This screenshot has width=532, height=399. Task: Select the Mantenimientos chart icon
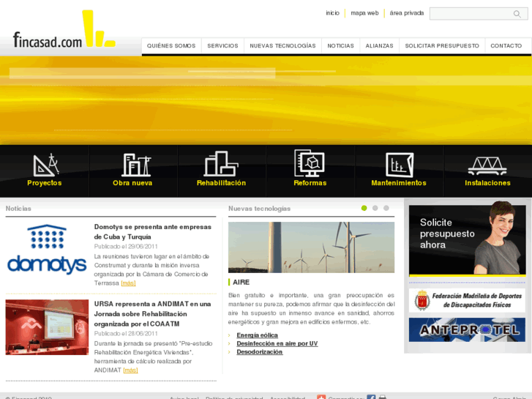pyautogui.click(x=400, y=165)
